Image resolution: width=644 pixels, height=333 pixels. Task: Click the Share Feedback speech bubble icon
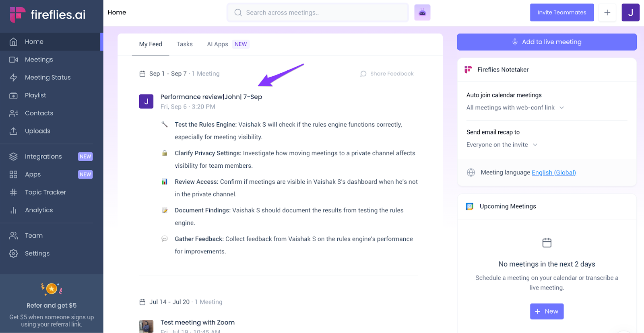click(363, 74)
